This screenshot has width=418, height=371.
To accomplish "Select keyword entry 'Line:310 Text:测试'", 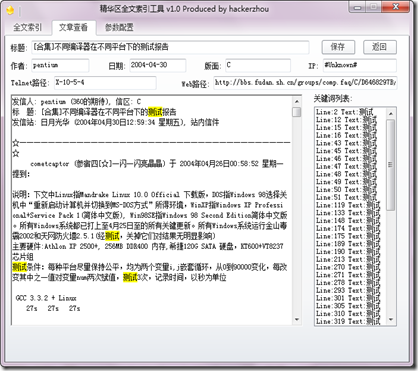I will point(348,313).
